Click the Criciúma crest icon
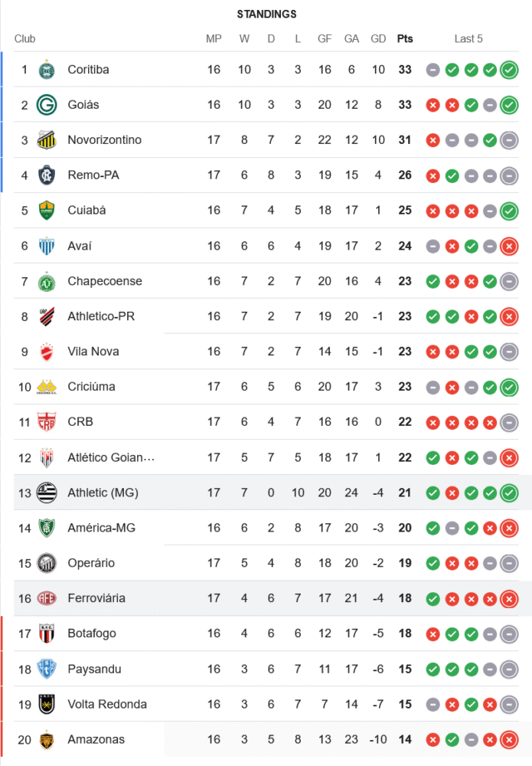The image size is (532, 766). 47,387
